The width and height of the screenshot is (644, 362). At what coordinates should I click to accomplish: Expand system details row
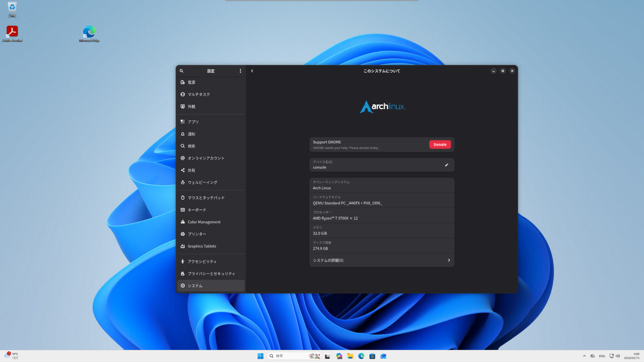(382, 260)
